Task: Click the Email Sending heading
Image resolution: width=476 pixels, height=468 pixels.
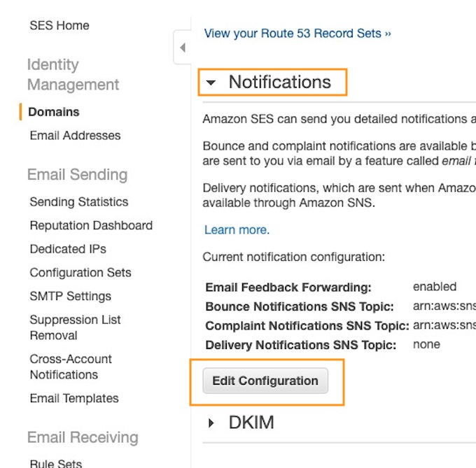Action: [x=78, y=175]
